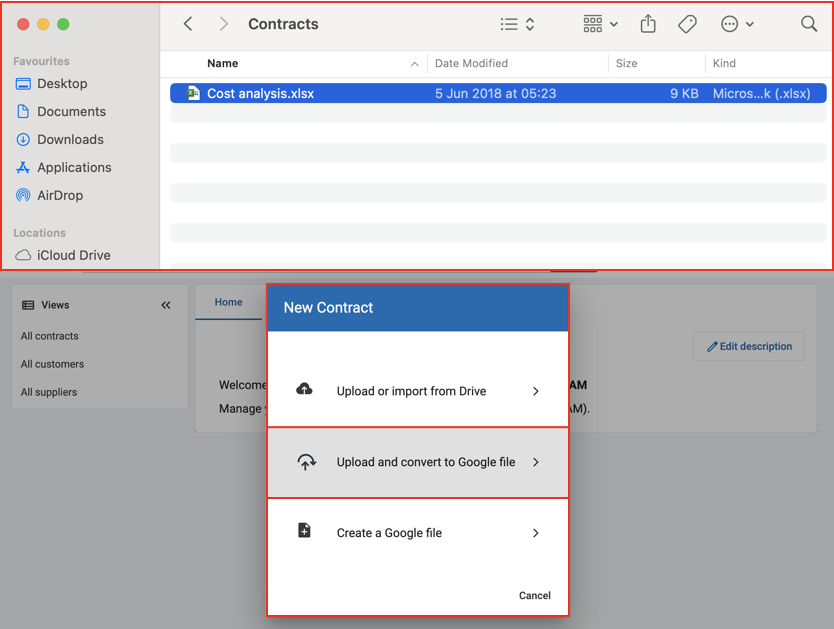Open All customers view
Screen dimensions: 834x629
52,364
